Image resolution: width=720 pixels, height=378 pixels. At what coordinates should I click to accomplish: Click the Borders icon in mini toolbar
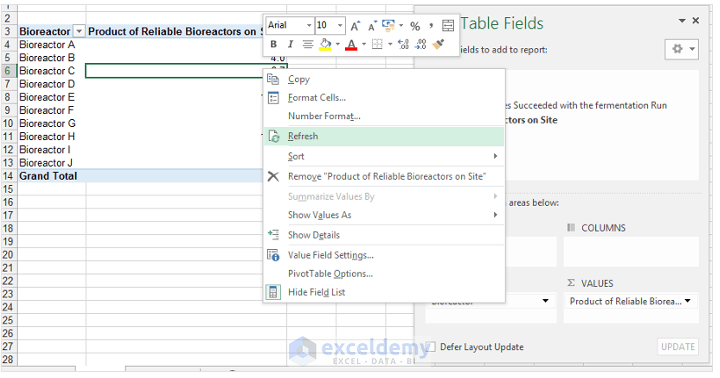tap(377, 44)
